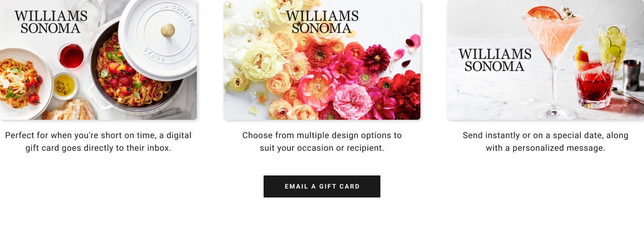The image size is (644, 229).
Task: Click Williams Sonoma logo on cocktail card
Action: coord(495,60)
